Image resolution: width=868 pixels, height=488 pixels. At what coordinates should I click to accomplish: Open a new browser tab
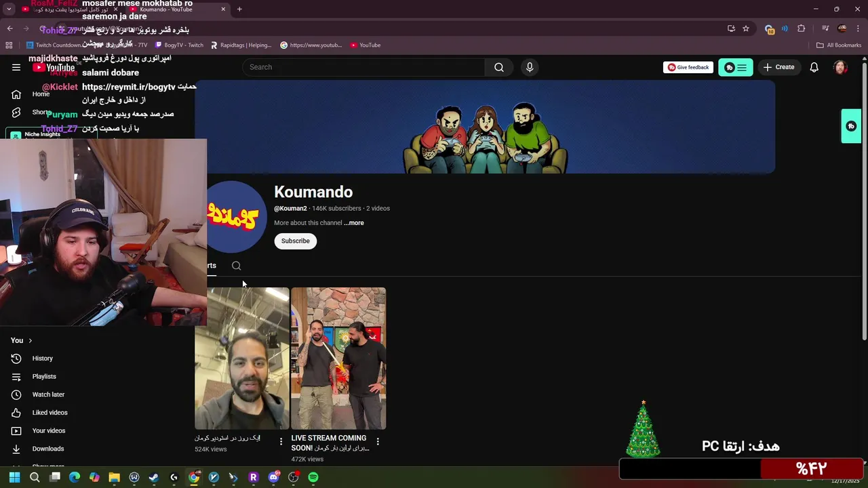[239, 9]
